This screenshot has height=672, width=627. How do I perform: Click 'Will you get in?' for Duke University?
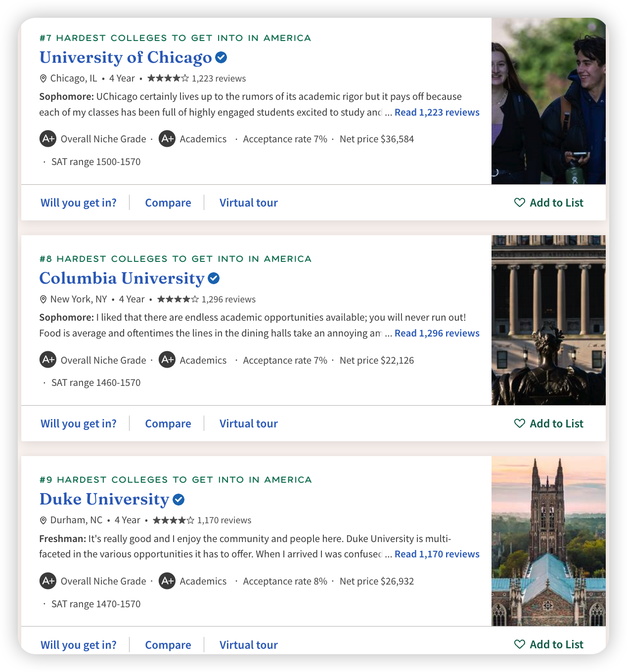79,645
